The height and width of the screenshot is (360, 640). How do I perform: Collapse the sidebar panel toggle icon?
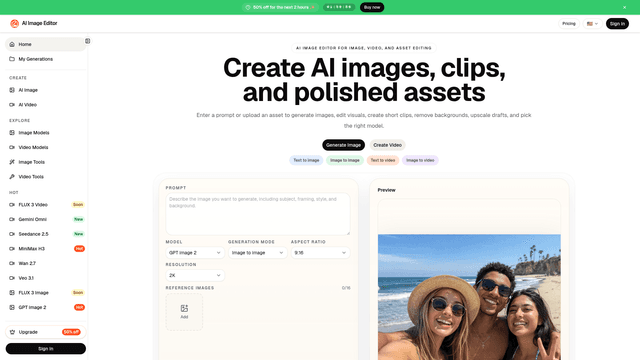click(x=87, y=41)
